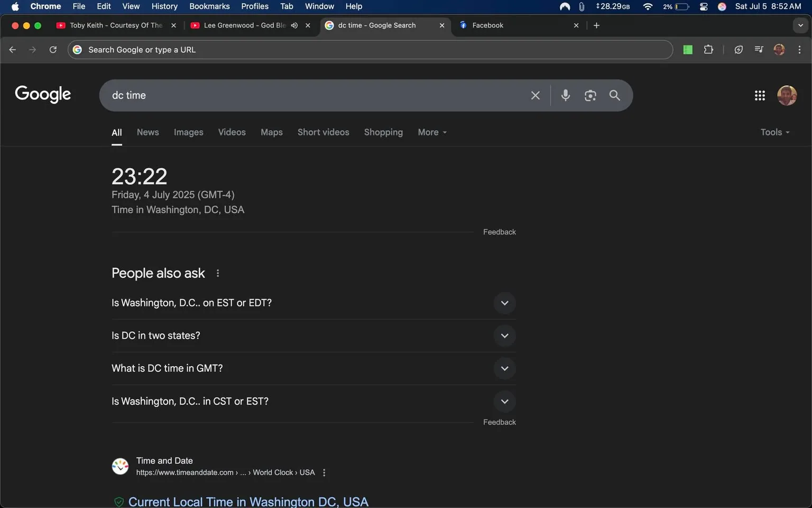Image resolution: width=812 pixels, height=508 pixels.
Task: Reload the current page
Action: pos(53,49)
